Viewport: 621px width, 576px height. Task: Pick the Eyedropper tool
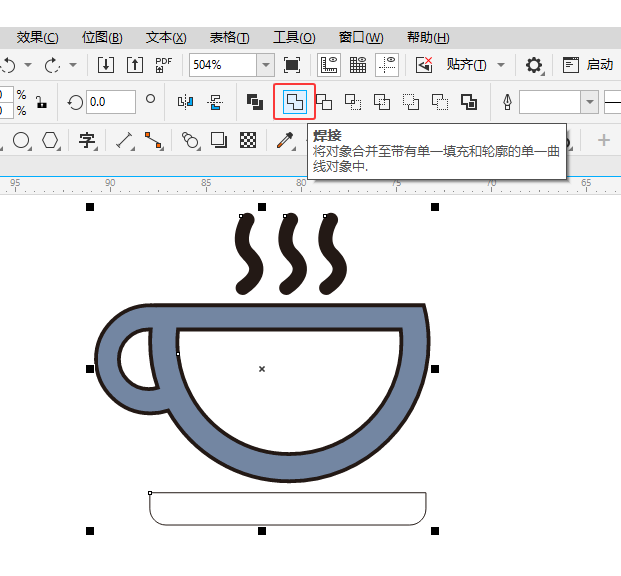(284, 140)
